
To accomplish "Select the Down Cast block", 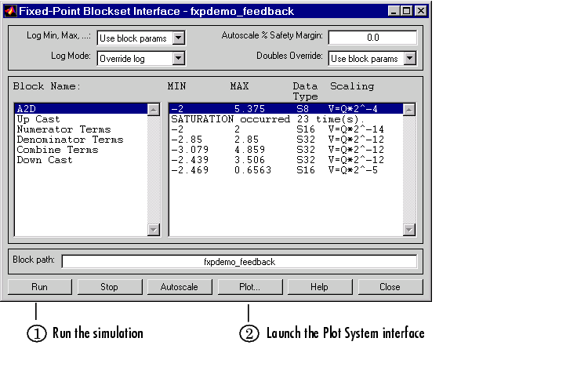I will [81, 160].
